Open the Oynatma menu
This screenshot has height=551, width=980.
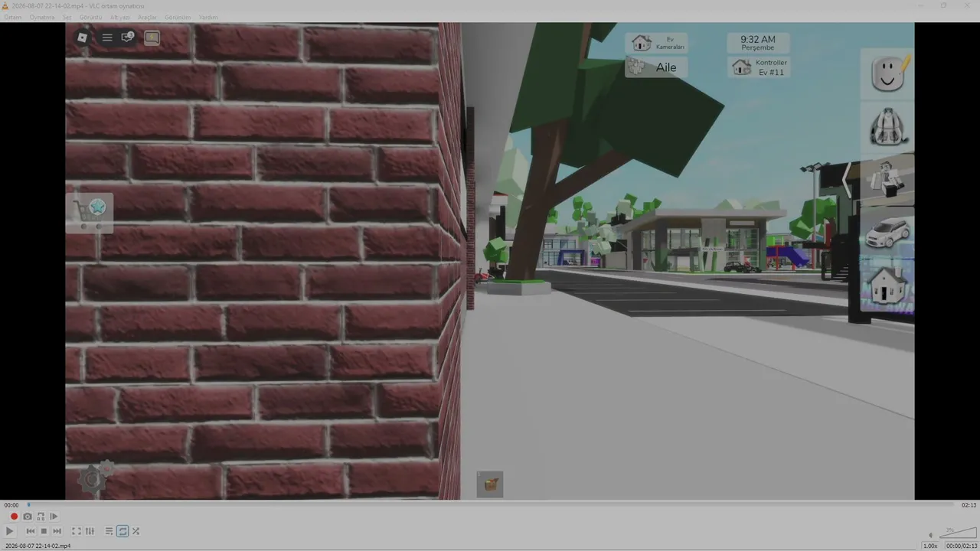coord(42,17)
